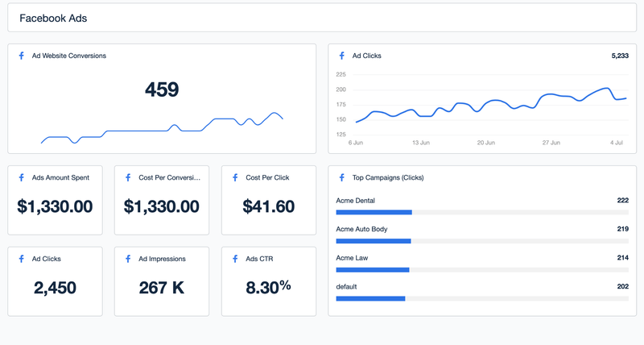Click the 8.30% Ads CTR value
This screenshot has width=644, height=345.
pos(269,286)
